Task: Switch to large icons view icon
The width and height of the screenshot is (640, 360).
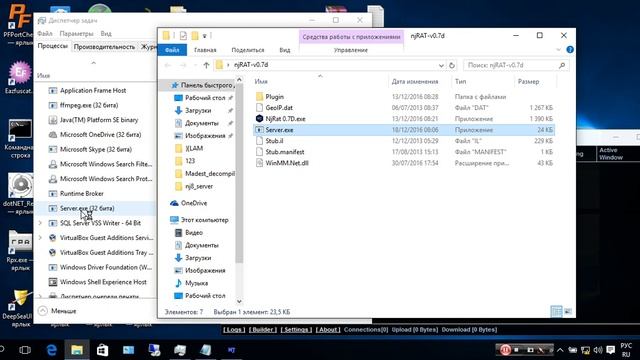Action: tap(568, 311)
